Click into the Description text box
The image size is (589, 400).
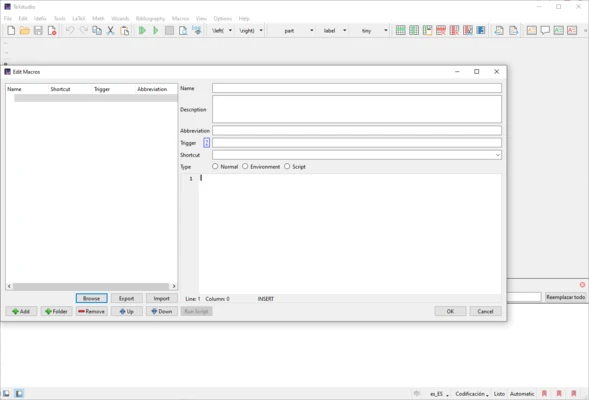click(356, 109)
